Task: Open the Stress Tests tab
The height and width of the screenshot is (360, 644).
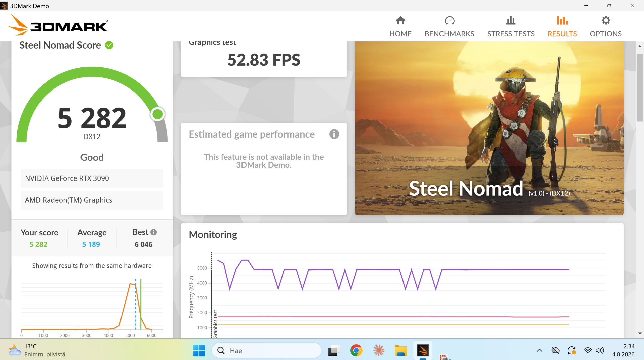Action: 511,27
